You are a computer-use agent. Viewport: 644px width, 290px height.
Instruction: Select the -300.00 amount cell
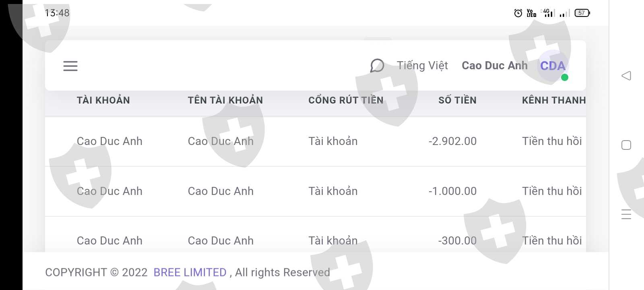click(457, 241)
